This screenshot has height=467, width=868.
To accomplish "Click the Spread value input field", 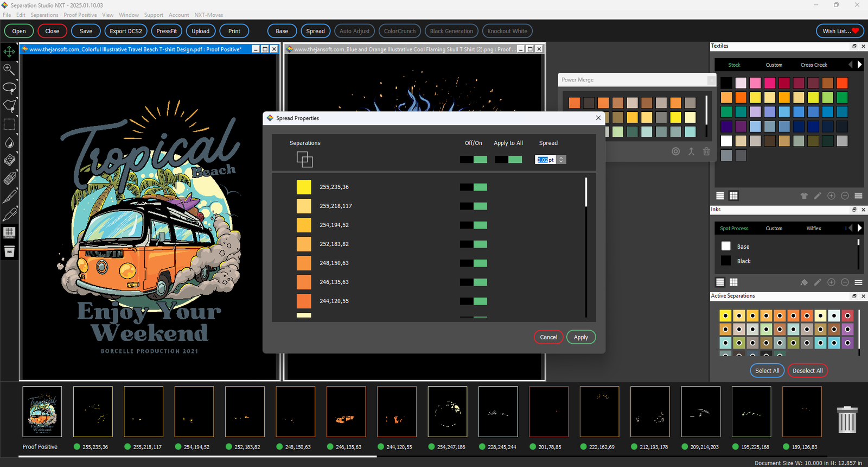I will (546, 160).
